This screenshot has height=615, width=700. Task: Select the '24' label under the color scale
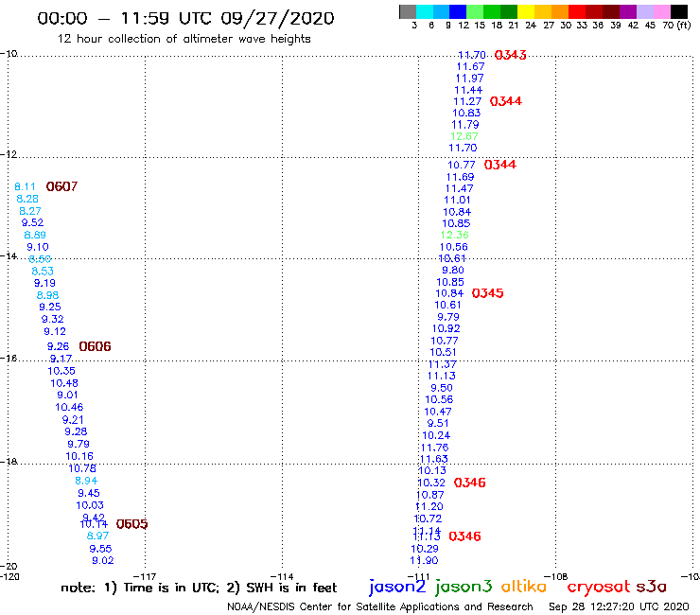pos(531,25)
